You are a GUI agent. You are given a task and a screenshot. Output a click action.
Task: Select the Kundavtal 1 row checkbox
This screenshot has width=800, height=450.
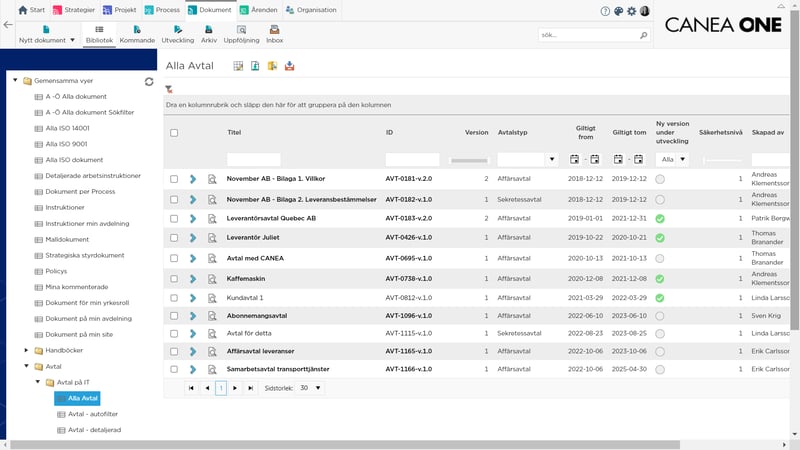click(x=174, y=298)
